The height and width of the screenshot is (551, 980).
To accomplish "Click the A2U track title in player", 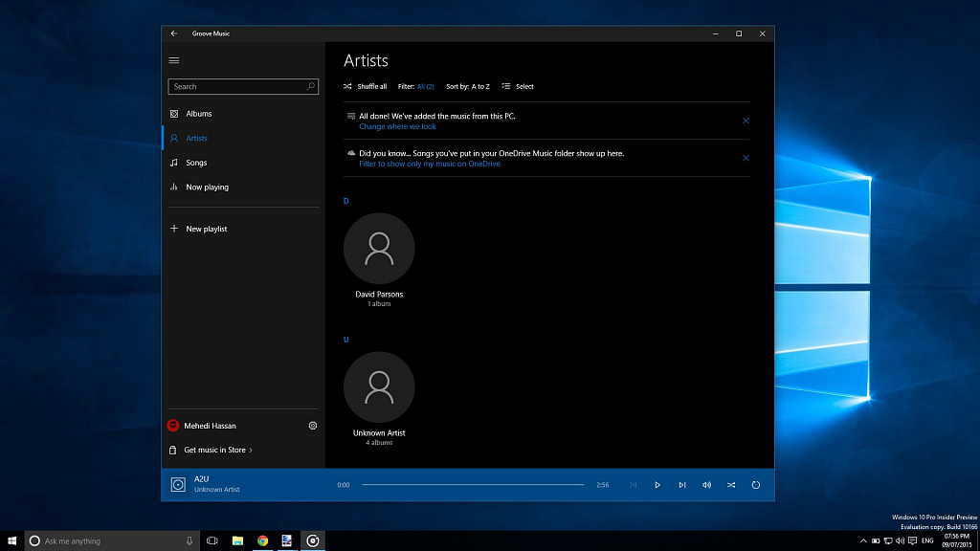I will 201,479.
